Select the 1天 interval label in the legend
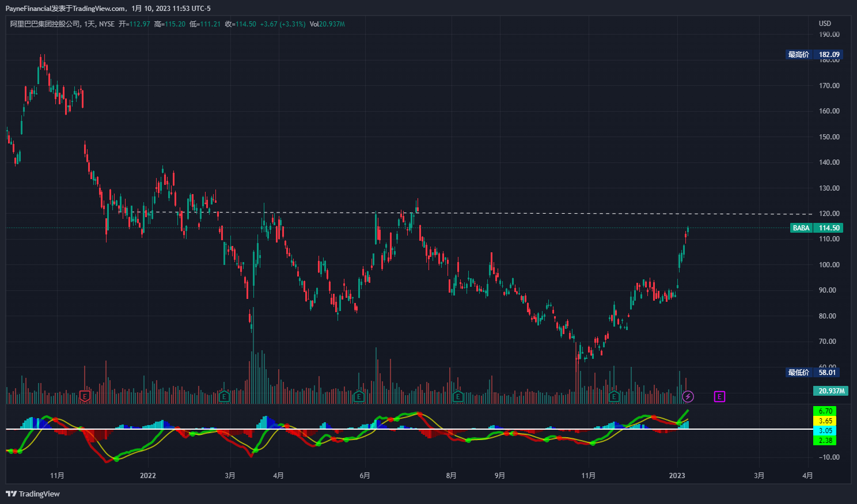Viewport: 857px width, 504px height. (x=89, y=24)
